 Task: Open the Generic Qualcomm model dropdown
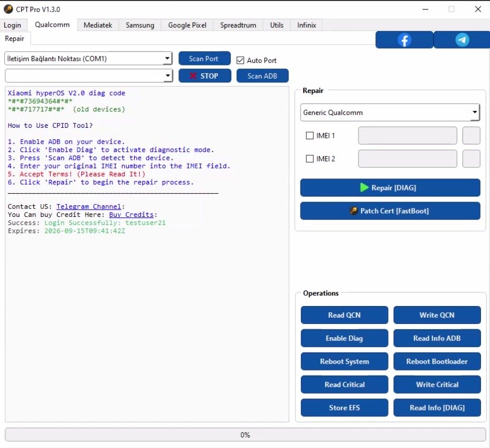[x=390, y=112]
